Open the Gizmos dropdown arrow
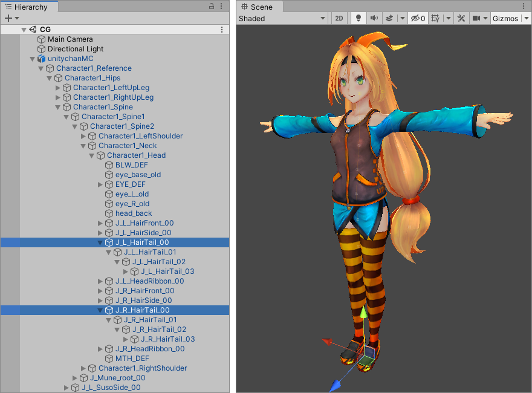 coord(525,19)
